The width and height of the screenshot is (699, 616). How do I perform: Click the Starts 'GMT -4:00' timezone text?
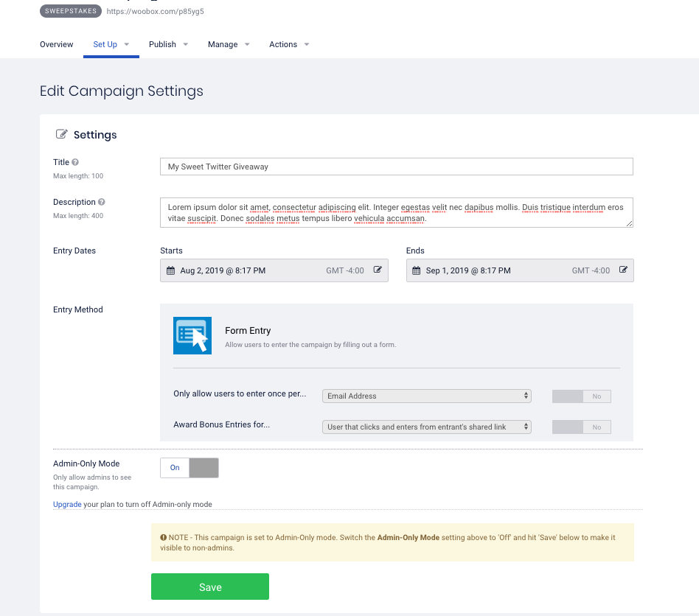click(345, 270)
